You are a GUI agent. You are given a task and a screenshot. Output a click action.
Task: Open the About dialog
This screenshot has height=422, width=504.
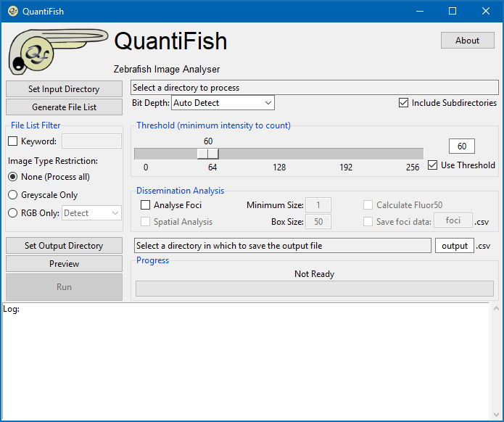coord(467,40)
